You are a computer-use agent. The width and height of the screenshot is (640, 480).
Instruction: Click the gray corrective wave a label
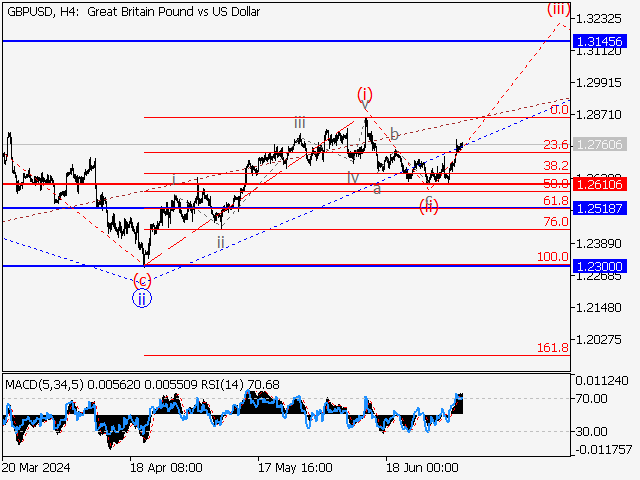click(x=377, y=189)
